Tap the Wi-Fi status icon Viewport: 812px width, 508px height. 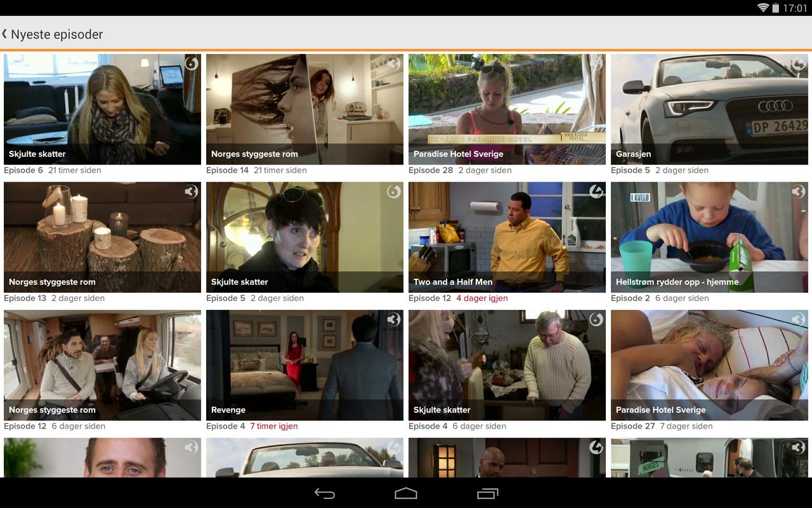(x=763, y=8)
